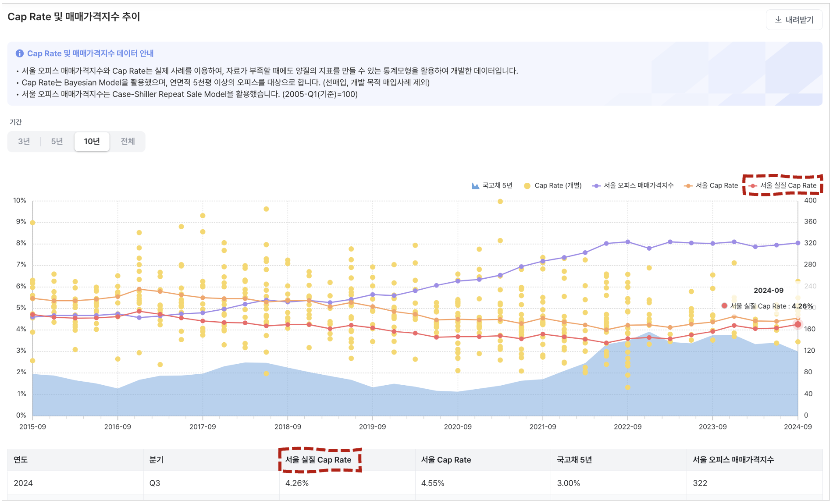Click the orange 서울 Cap Rate legend marker
833x504 pixels.
pyautogui.click(x=688, y=186)
